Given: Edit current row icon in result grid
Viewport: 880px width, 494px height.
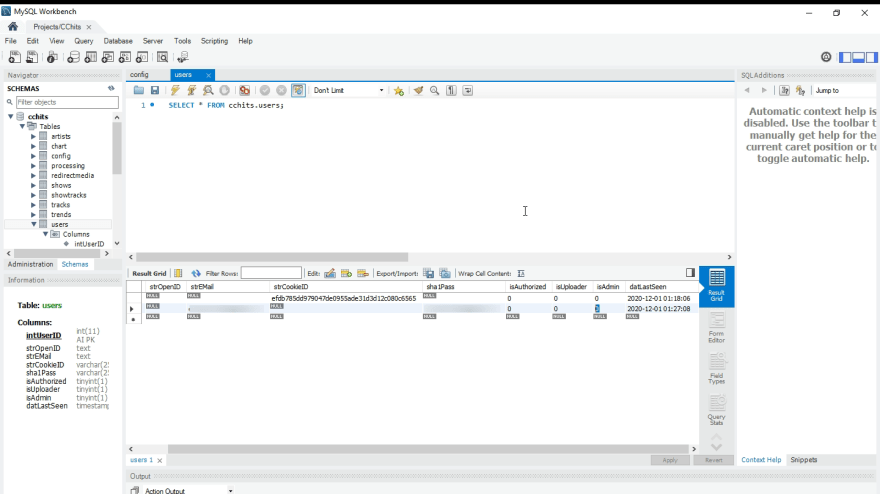Looking at the screenshot, I should pos(330,273).
